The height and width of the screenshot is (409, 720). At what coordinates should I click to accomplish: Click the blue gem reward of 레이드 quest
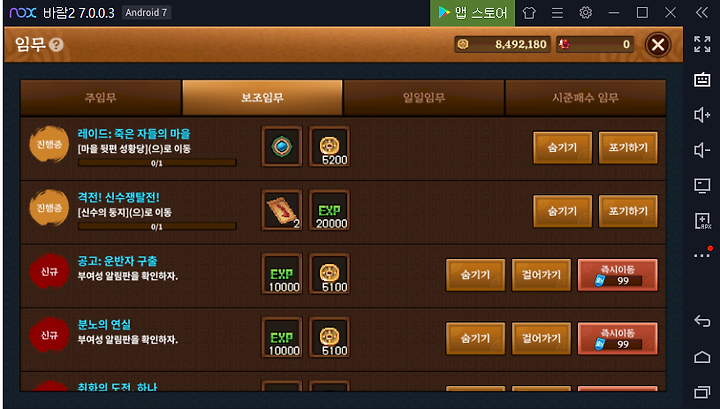tap(282, 146)
